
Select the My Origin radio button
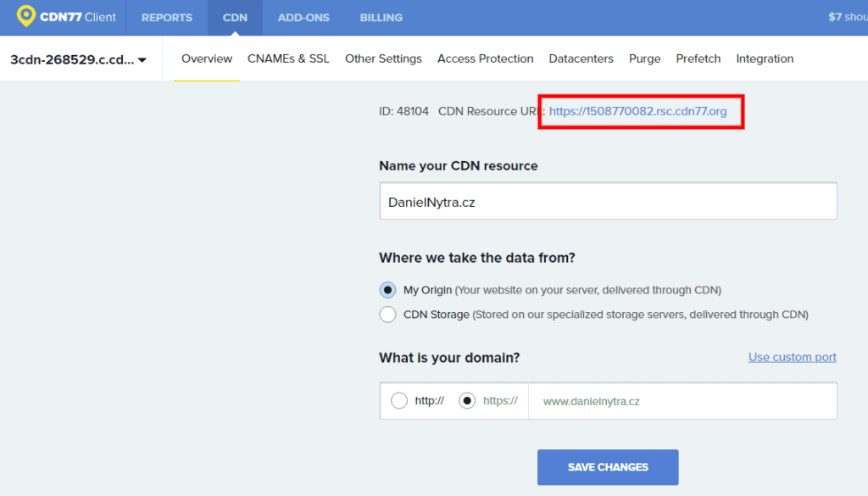[x=388, y=290]
